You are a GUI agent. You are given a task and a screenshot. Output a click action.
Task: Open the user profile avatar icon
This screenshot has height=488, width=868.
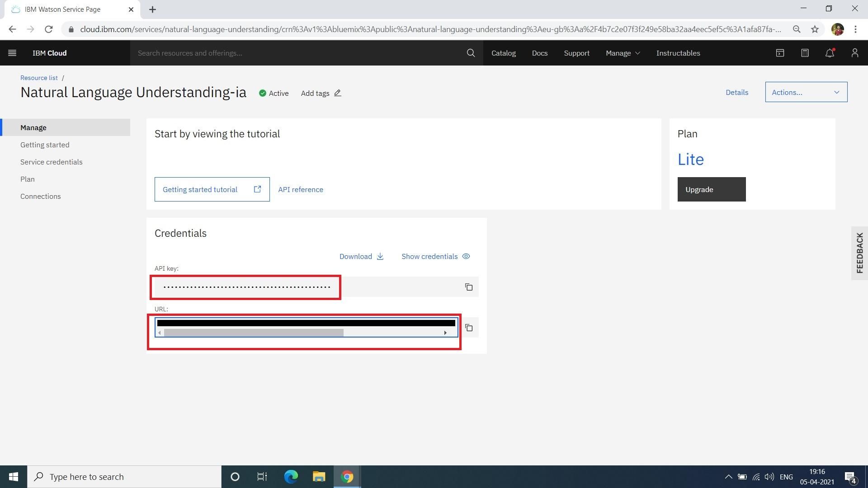pyautogui.click(x=854, y=53)
